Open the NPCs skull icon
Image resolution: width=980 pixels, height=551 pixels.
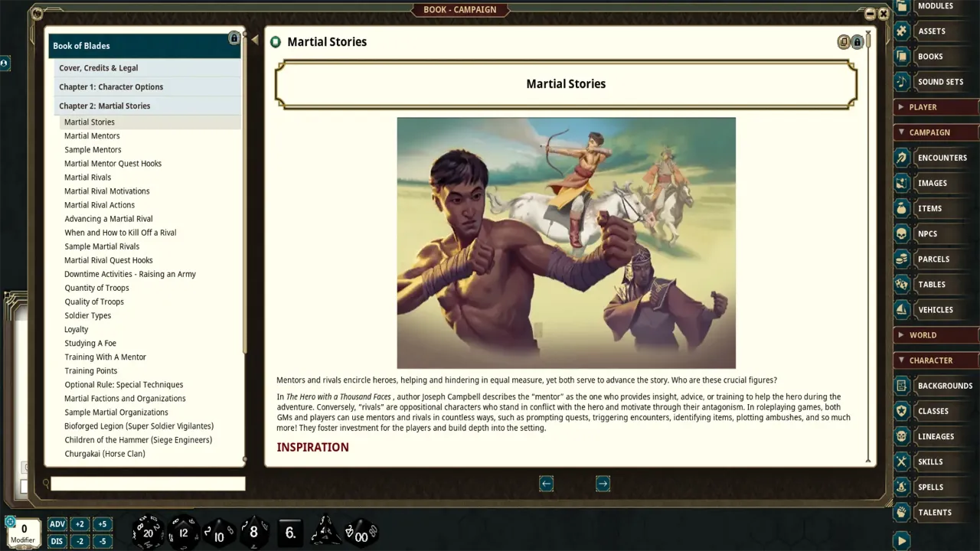(902, 233)
